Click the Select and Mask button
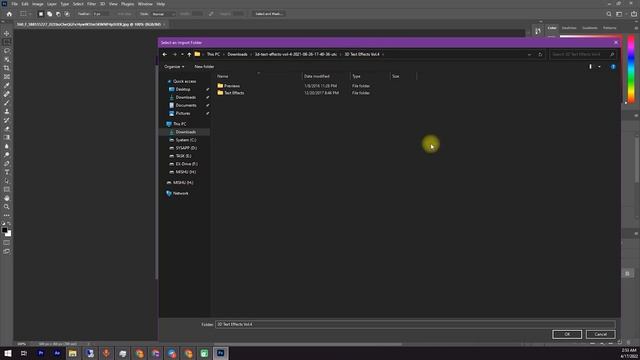 coord(269,14)
